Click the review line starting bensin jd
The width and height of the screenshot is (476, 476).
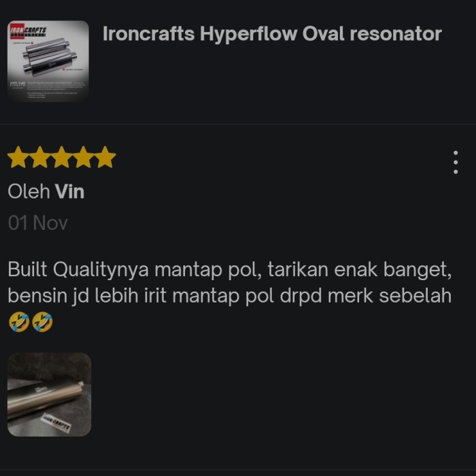230,295
